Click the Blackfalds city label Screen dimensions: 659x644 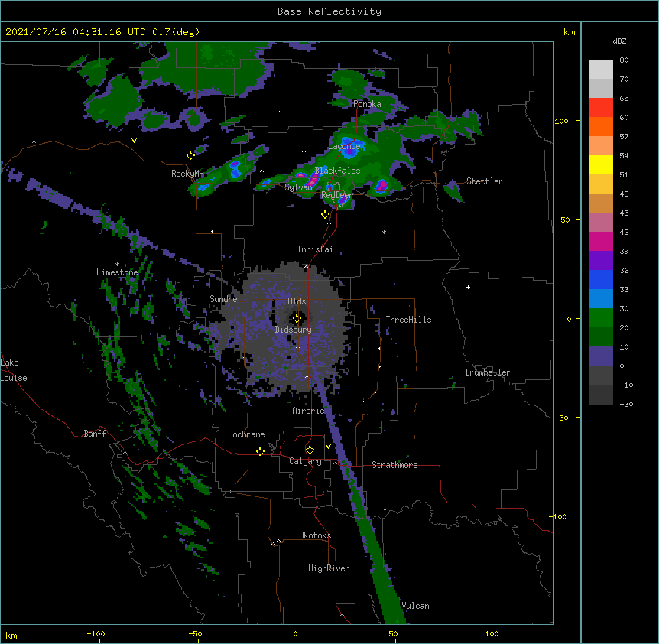(x=337, y=171)
